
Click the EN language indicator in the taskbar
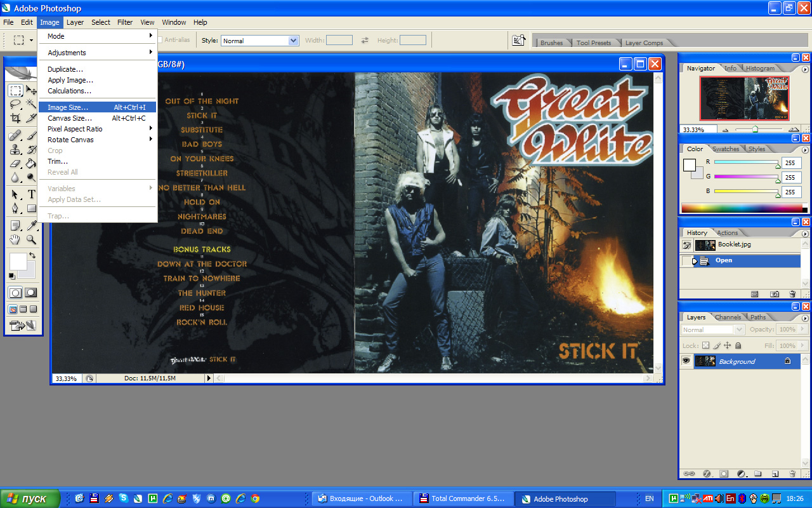coord(650,498)
